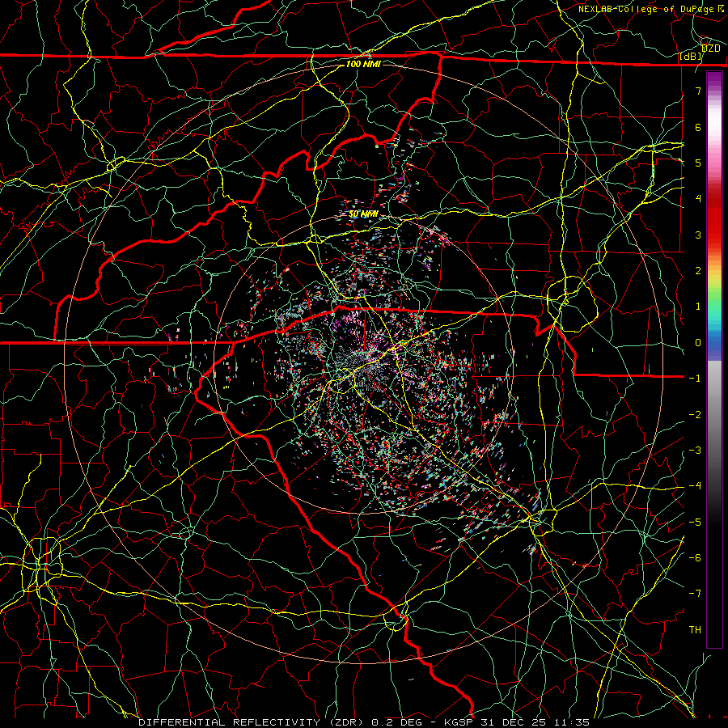This screenshot has width=728, height=728.
Task: Click the 100 NMI range ring label
Action: pos(363,64)
